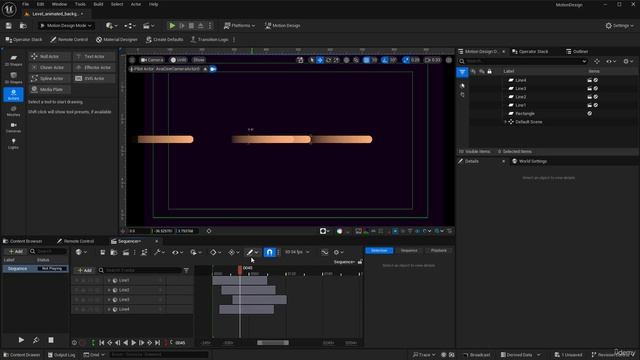The image size is (640, 360).
Task: Open the Lights category in the sidebar
Action: coord(13,144)
